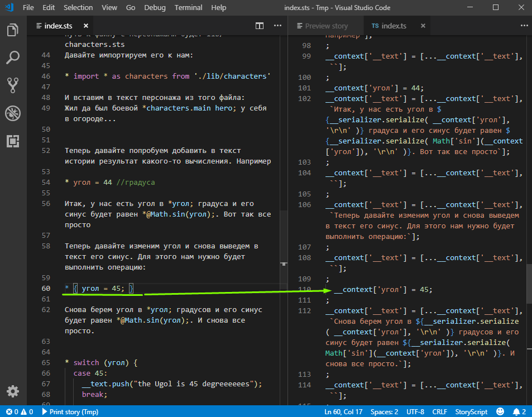The width and height of the screenshot is (532, 417).
Task: Open more actions for right editor group
Action: point(523,26)
